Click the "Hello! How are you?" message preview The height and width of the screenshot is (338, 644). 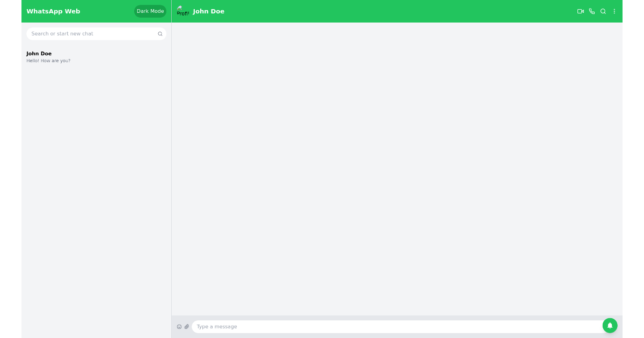(48, 61)
